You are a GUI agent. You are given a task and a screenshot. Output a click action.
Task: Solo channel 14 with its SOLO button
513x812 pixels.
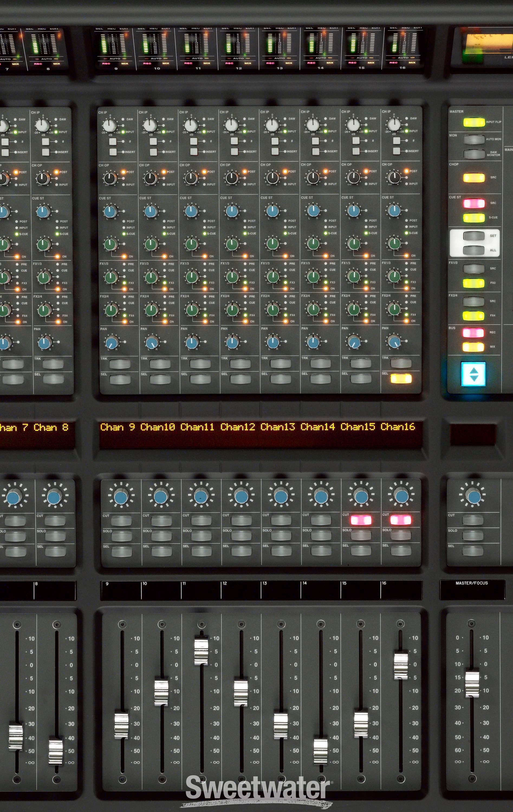pyautogui.click(x=321, y=535)
